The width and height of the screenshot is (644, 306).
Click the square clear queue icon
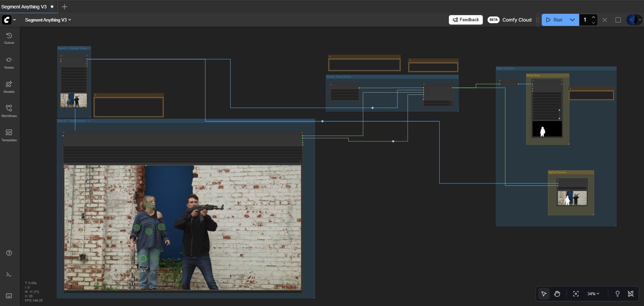click(618, 20)
